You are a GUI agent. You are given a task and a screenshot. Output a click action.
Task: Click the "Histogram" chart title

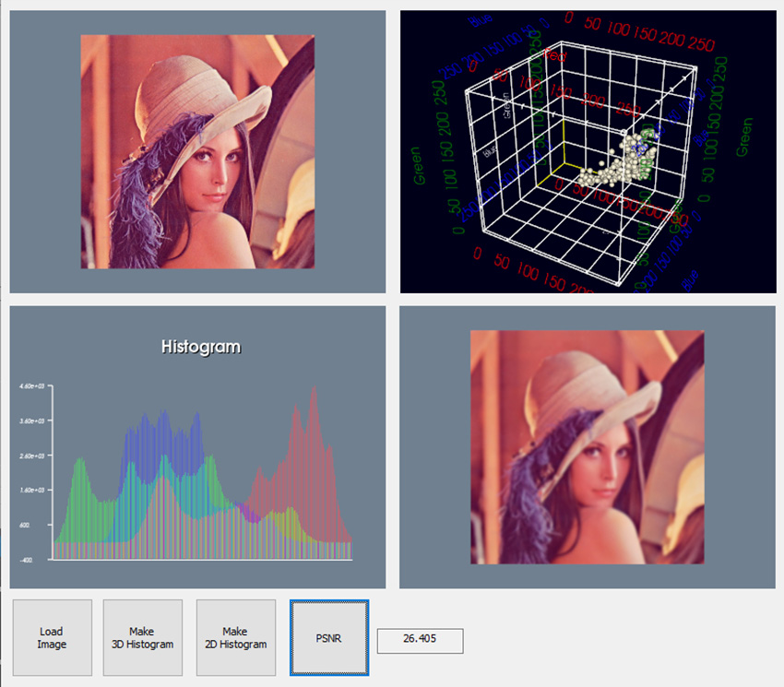click(x=201, y=347)
